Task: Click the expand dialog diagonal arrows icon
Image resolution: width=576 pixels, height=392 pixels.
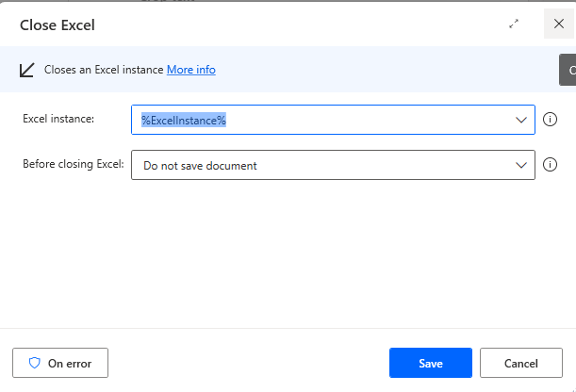Action: (514, 24)
